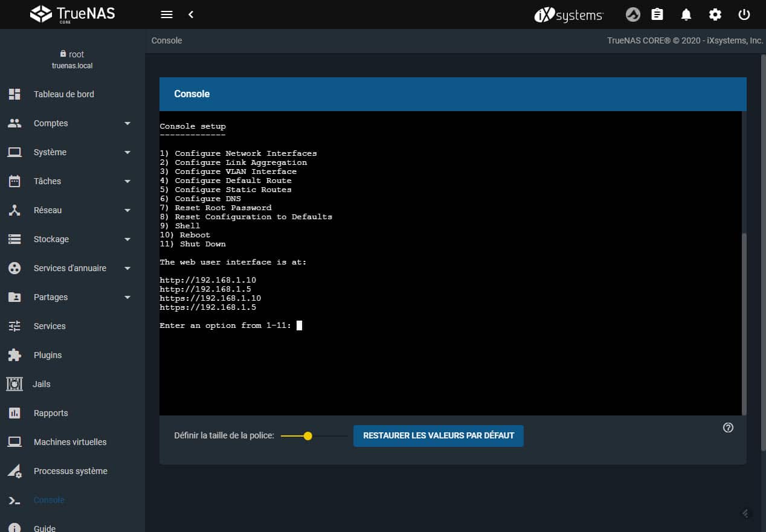Click the Guide info icon
This screenshot has height=532, width=766.
coord(14,529)
